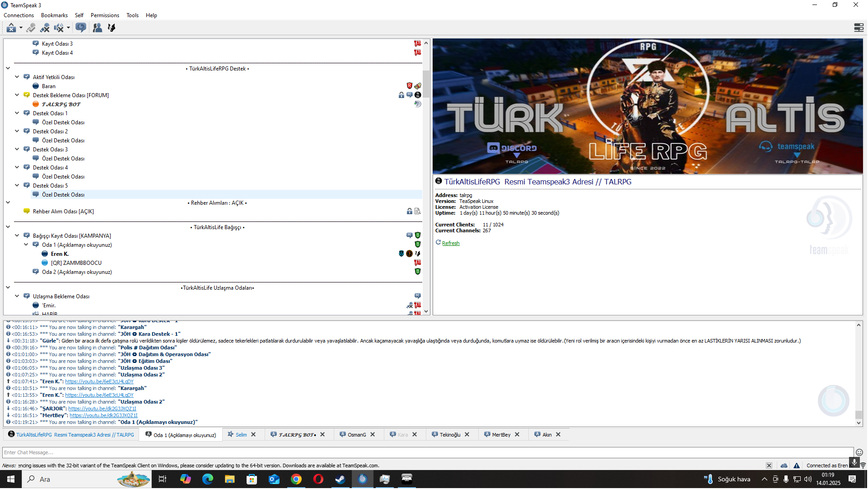Toggle the layout icon at toolbar right end

point(859,28)
